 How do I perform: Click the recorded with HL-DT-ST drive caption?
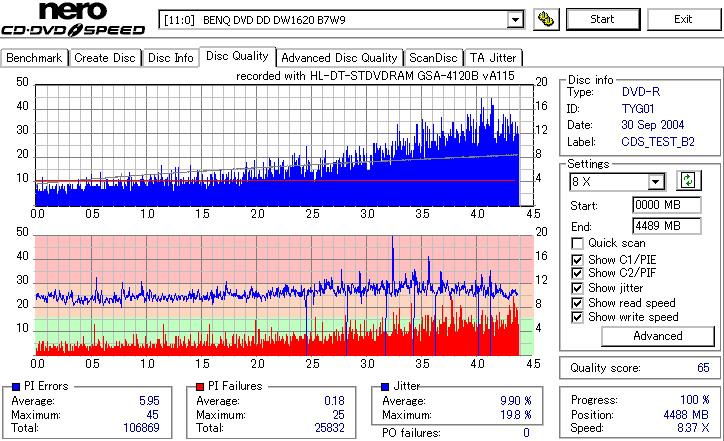tap(375, 76)
